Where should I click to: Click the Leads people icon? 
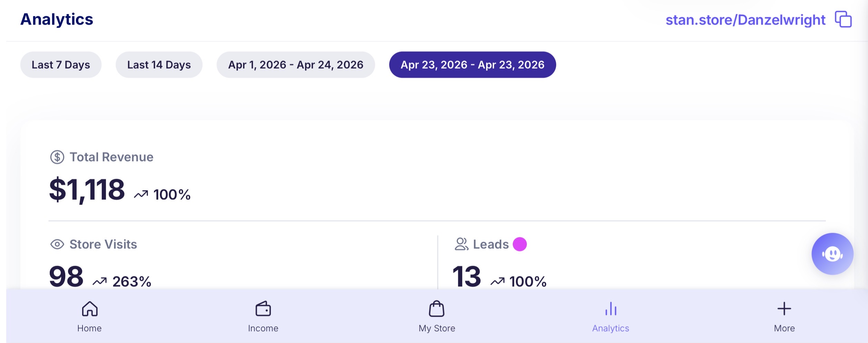pyautogui.click(x=462, y=244)
